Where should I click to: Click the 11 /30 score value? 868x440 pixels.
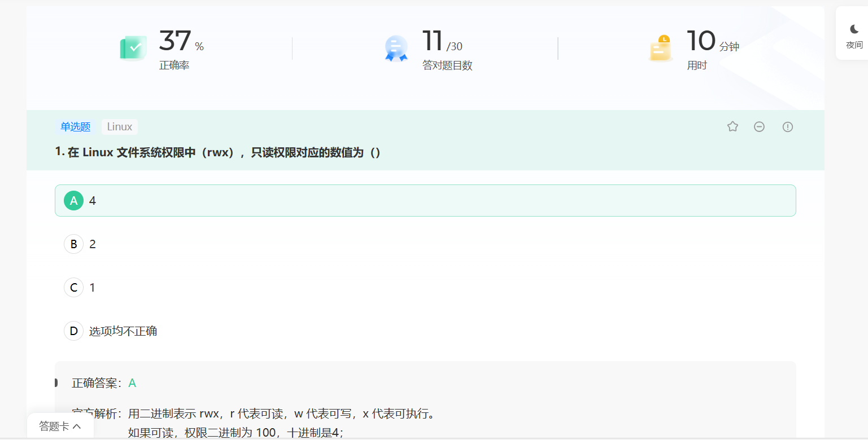tap(442, 41)
